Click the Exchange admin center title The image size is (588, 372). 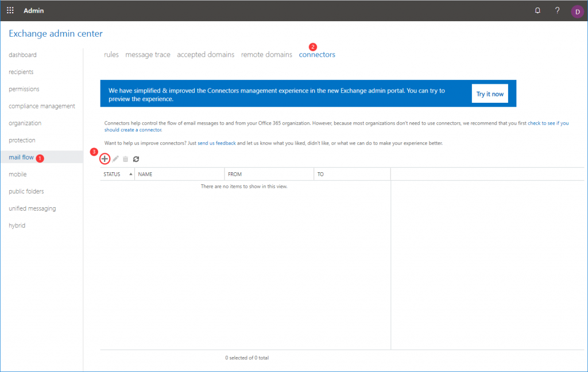(x=56, y=34)
